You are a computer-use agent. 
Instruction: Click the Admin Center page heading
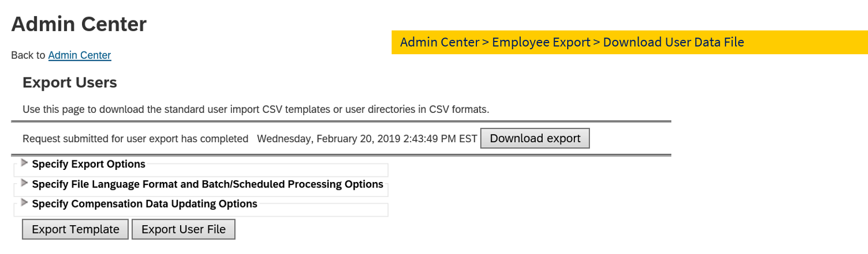pyautogui.click(x=79, y=24)
